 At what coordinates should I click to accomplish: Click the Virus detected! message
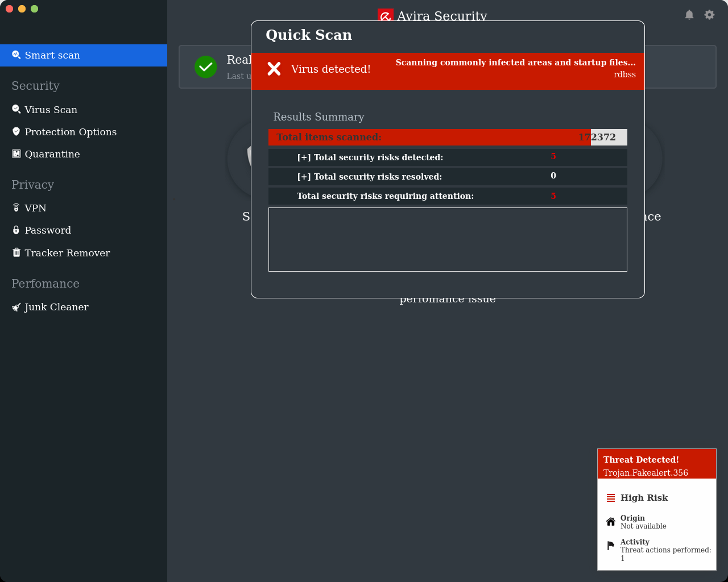tap(331, 69)
